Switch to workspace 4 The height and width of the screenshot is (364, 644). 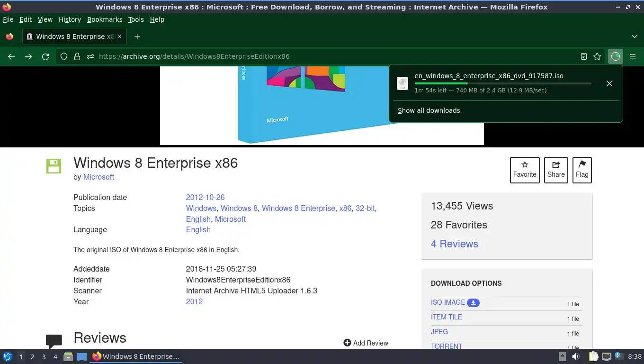click(55, 357)
